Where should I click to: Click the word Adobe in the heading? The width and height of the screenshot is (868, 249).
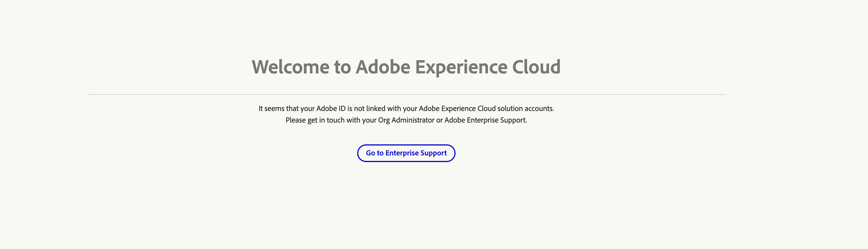pos(383,67)
